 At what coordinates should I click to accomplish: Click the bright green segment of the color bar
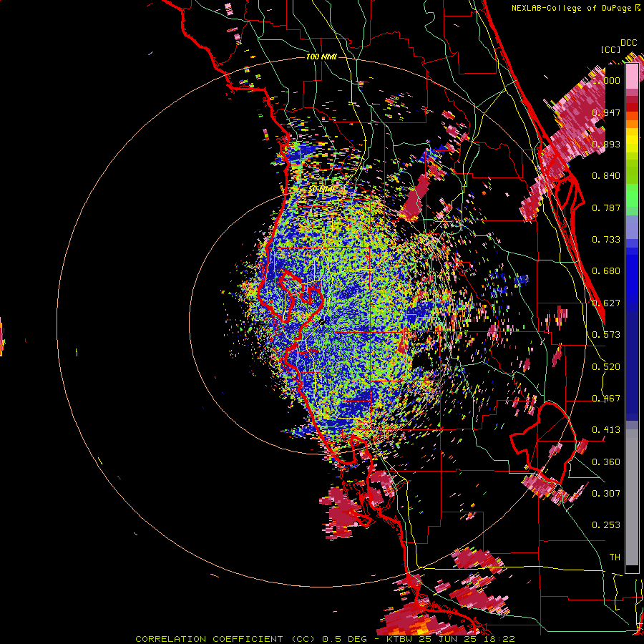pos(632,195)
